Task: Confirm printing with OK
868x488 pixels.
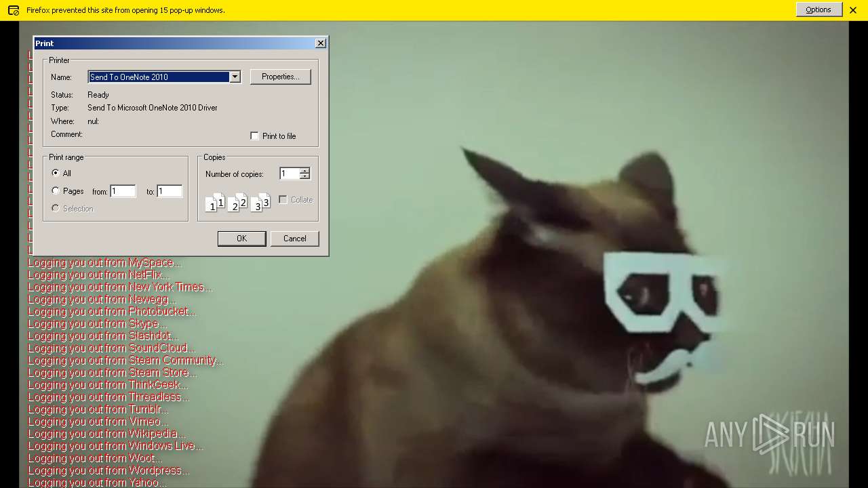Action: click(241, 239)
